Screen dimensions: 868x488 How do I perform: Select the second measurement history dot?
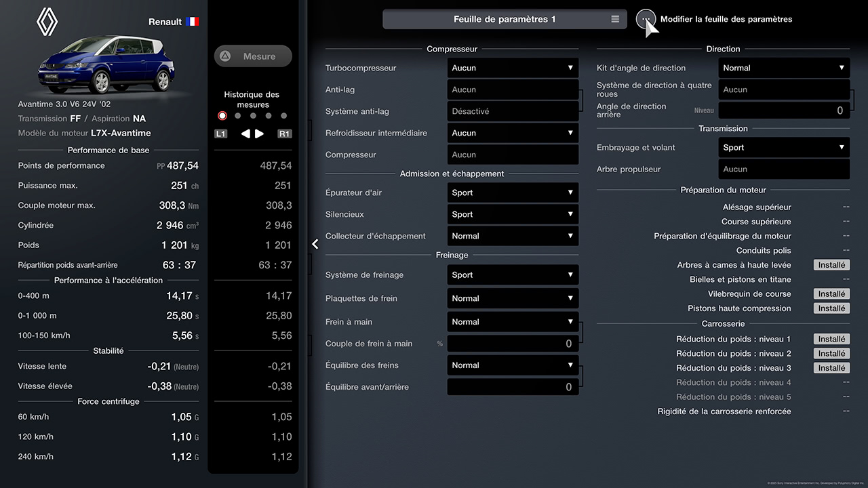238,116
